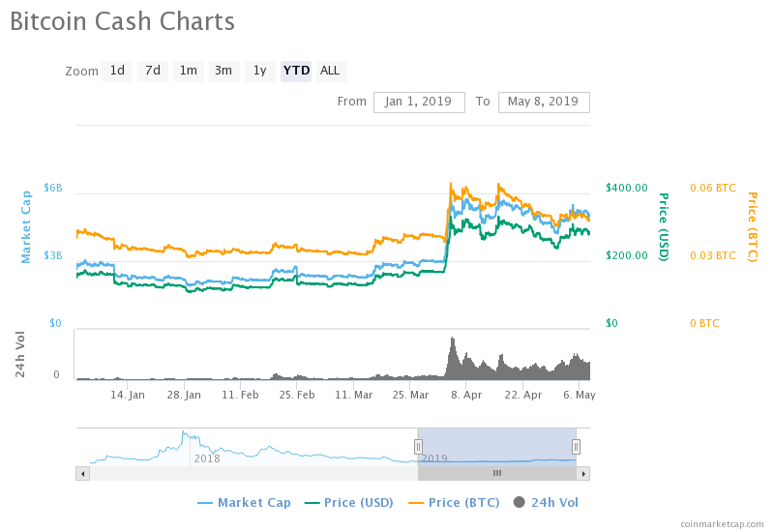Select the 3m zoom range

224,71
